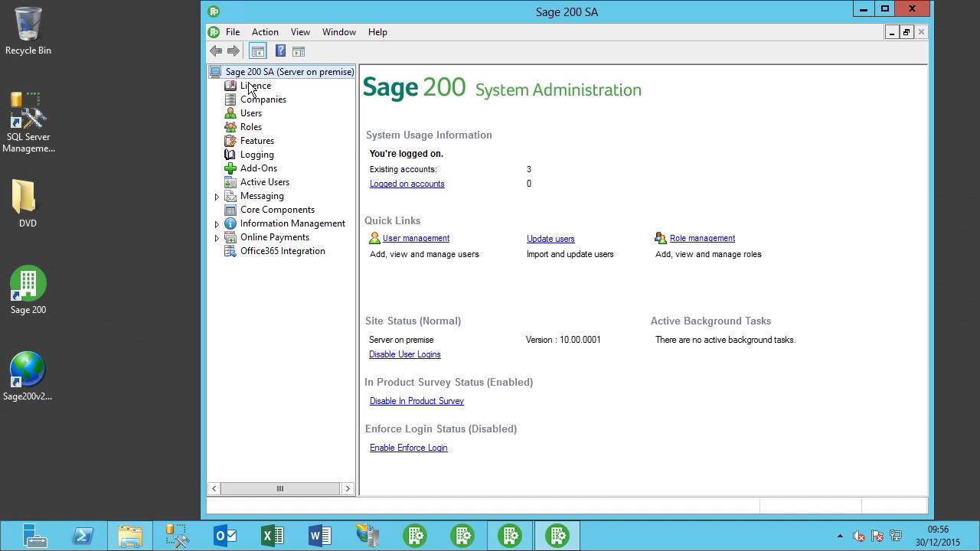
Task: Expand the Messaging tree node
Action: click(x=217, y=196)
